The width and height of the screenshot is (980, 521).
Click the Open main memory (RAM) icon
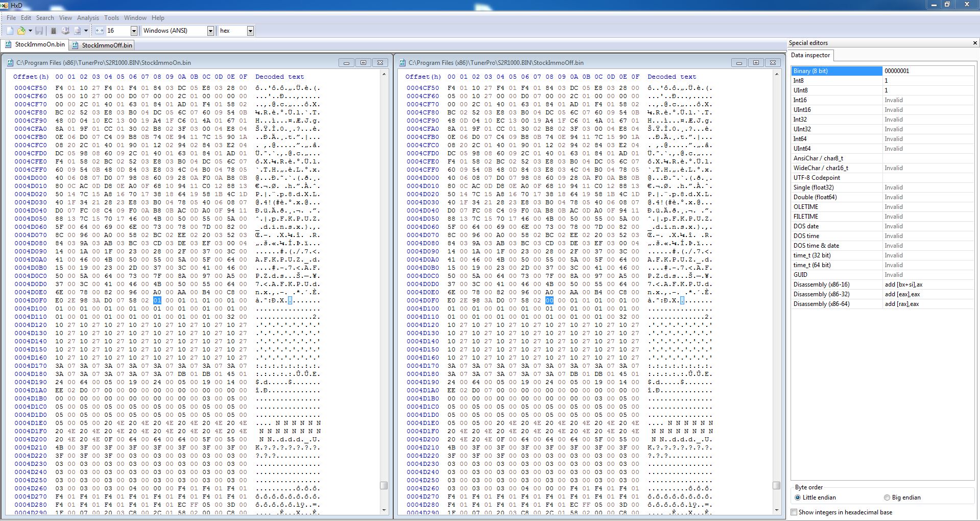[x=53, y=31]
